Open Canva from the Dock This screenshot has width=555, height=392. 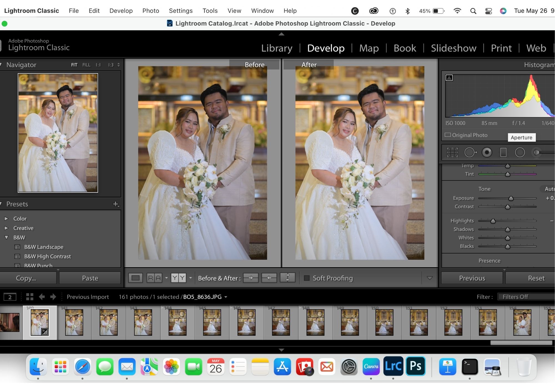click(371, 366)
